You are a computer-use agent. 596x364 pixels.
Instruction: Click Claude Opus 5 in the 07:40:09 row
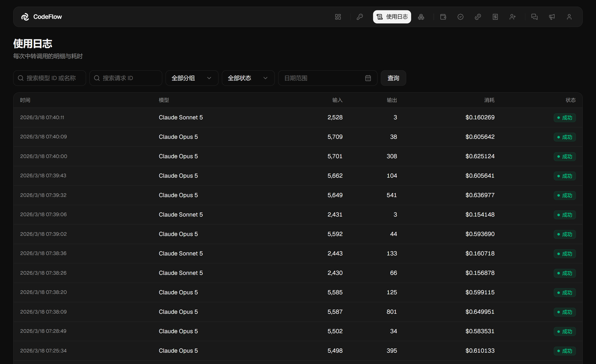point(178,137)
